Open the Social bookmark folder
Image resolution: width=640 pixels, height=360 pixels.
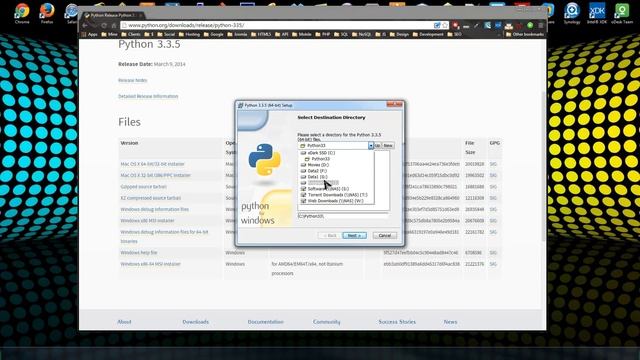(x=166, y=34)
